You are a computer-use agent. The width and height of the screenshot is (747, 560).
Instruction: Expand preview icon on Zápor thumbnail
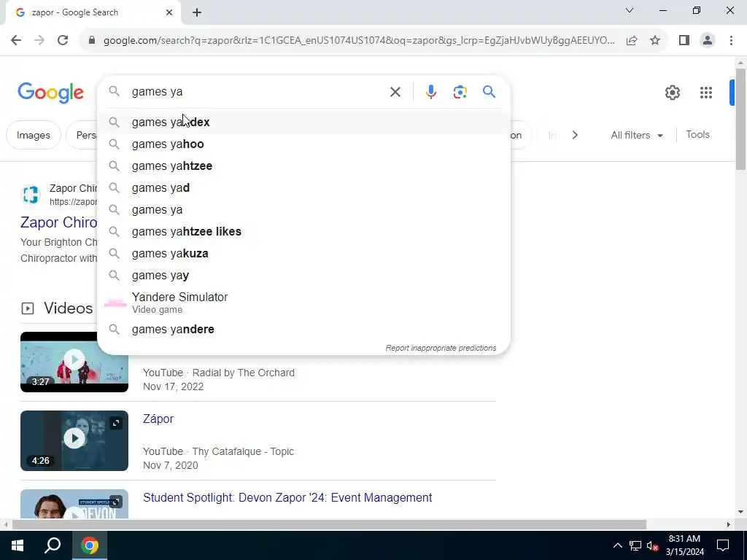[x=116, y=423]
